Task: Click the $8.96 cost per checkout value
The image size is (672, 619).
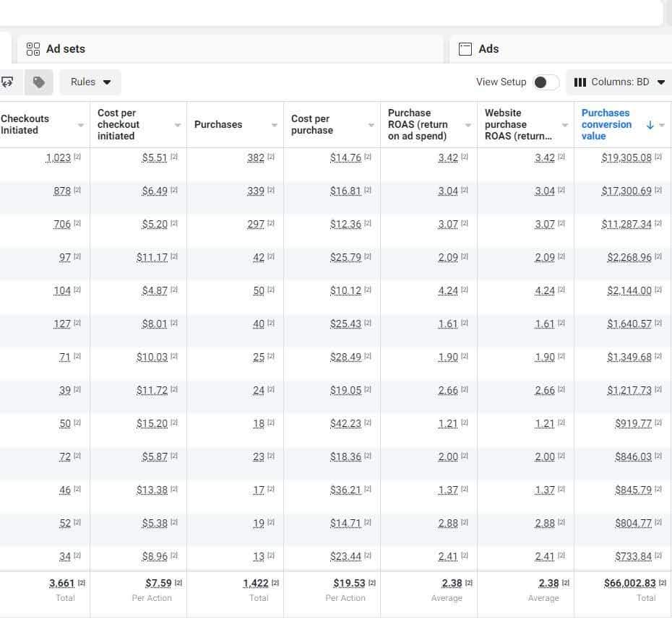Action: coord(155,556)
